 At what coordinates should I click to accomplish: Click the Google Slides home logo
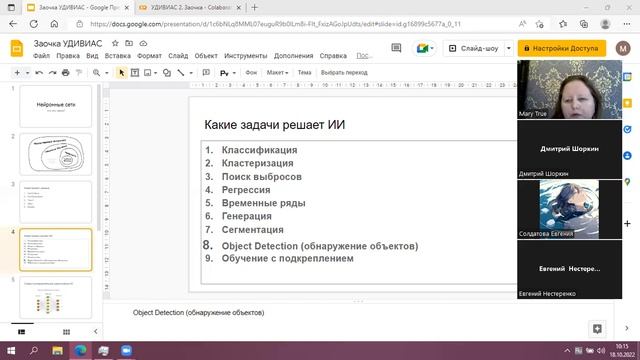17,49
